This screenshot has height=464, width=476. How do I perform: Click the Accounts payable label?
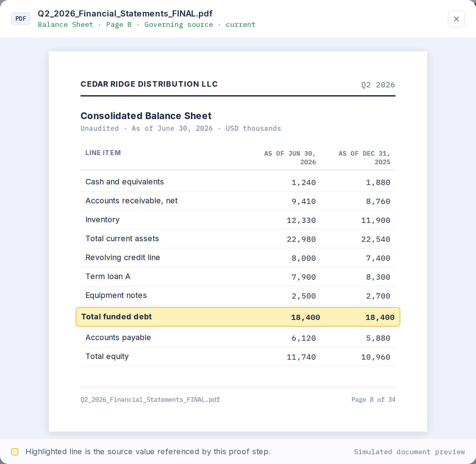(118, 338)
